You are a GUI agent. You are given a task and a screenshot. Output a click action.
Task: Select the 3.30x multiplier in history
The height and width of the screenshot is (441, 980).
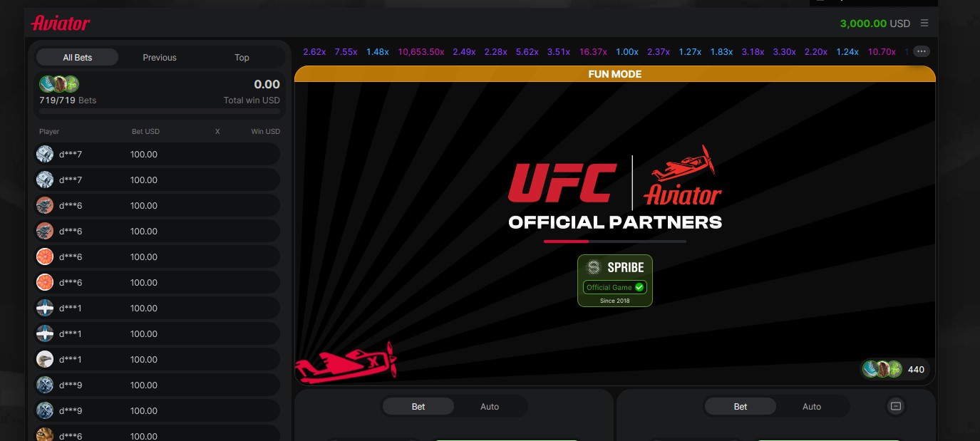[x=785, y=52]
